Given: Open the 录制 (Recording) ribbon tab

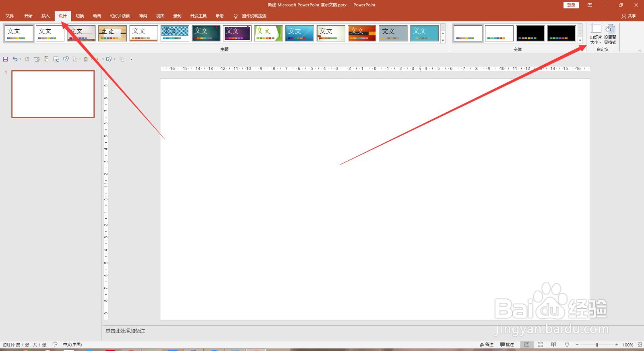Looking at the screenshot, I should point(178,16).
